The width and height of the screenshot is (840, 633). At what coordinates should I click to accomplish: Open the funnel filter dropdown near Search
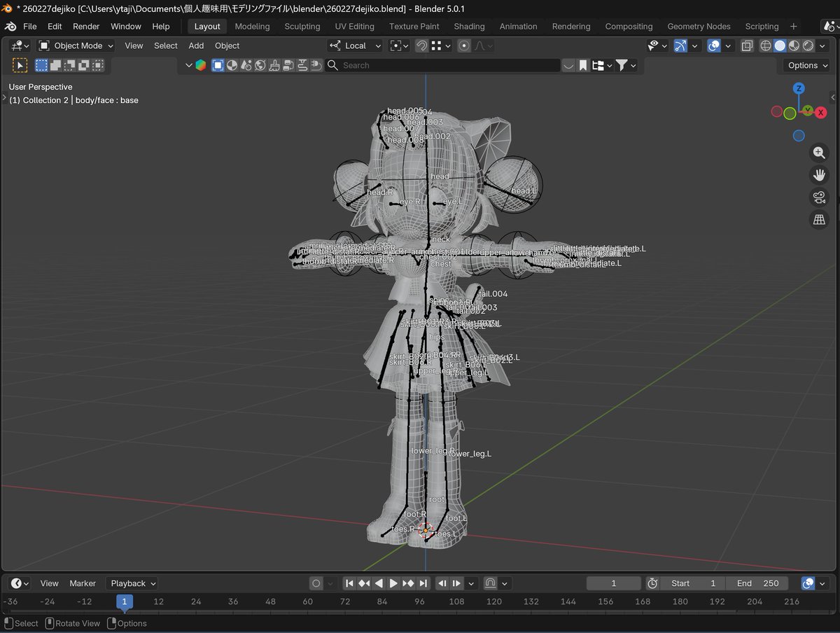[x=625, y=65]
